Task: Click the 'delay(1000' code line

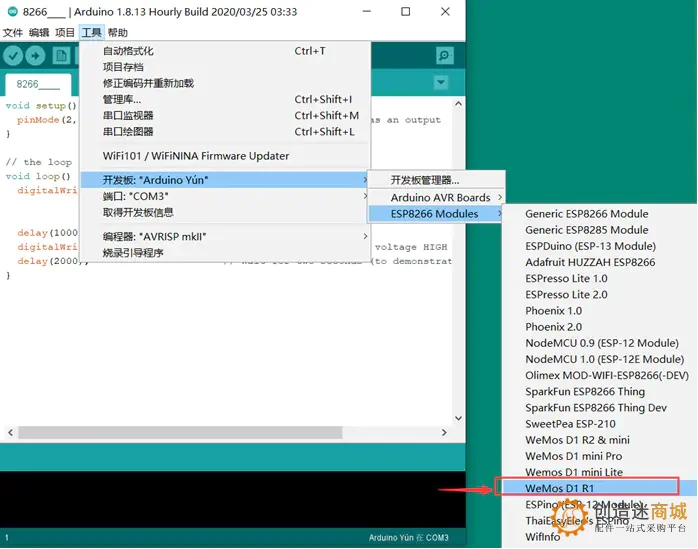Action: click(x=48, y=233)
